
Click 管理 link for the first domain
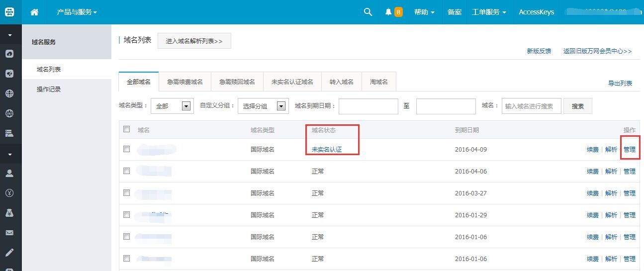pos(630,149)
